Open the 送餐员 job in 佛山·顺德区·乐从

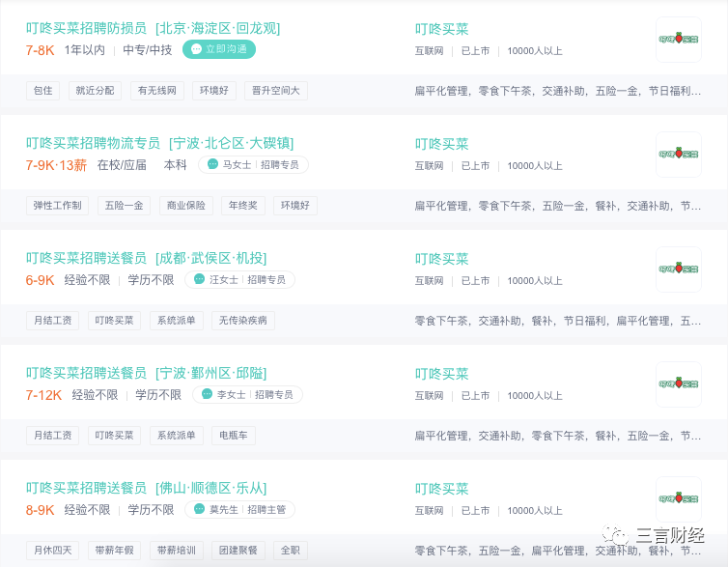(146, 488)
